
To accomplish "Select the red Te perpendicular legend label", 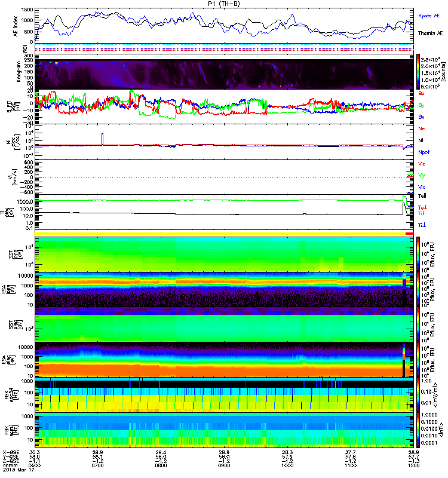I will pos(422,207).
